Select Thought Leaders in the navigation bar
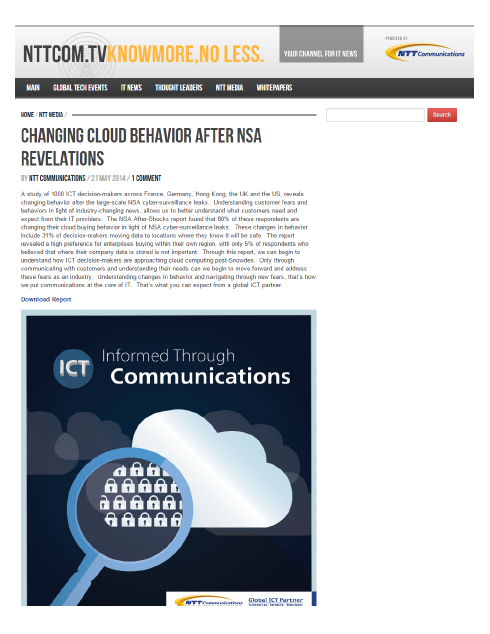This screenshot has width=490, height=634. coord(178,87)
